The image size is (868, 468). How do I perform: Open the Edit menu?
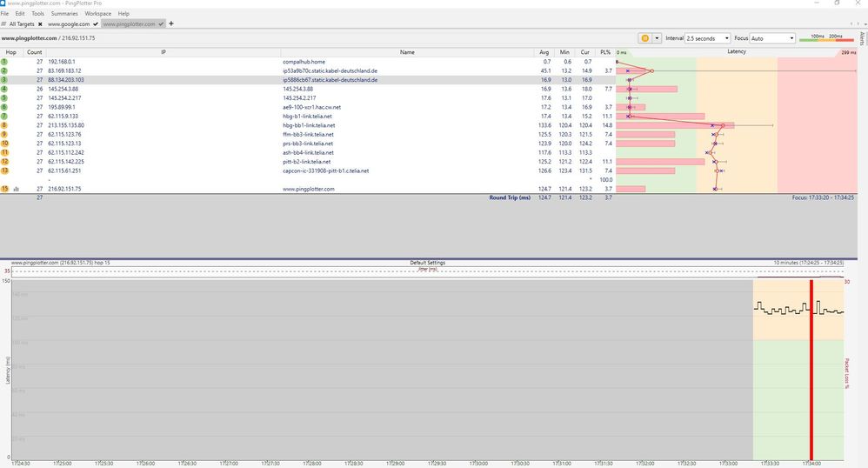(20, 13)
